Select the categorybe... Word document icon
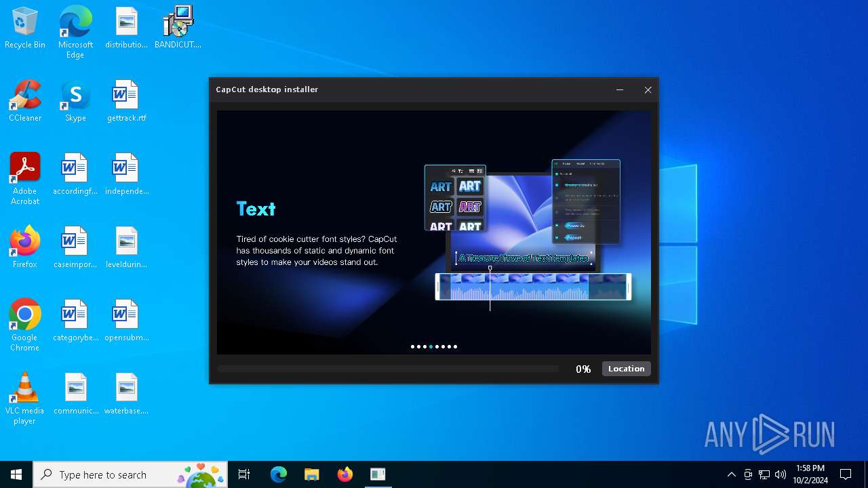The image size is (868, 488). [75, 321]
